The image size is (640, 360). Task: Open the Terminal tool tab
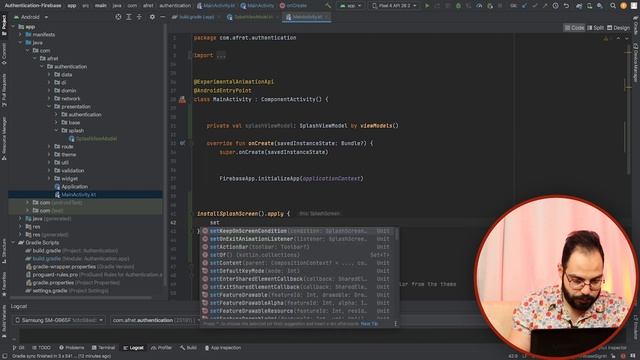[x=103, y=348]
